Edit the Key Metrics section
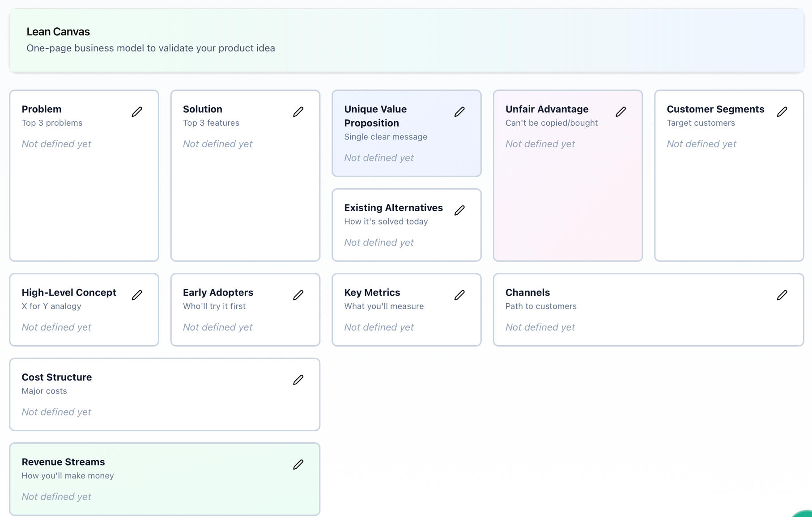Screen dimensions: 812x517 point(459,295)
